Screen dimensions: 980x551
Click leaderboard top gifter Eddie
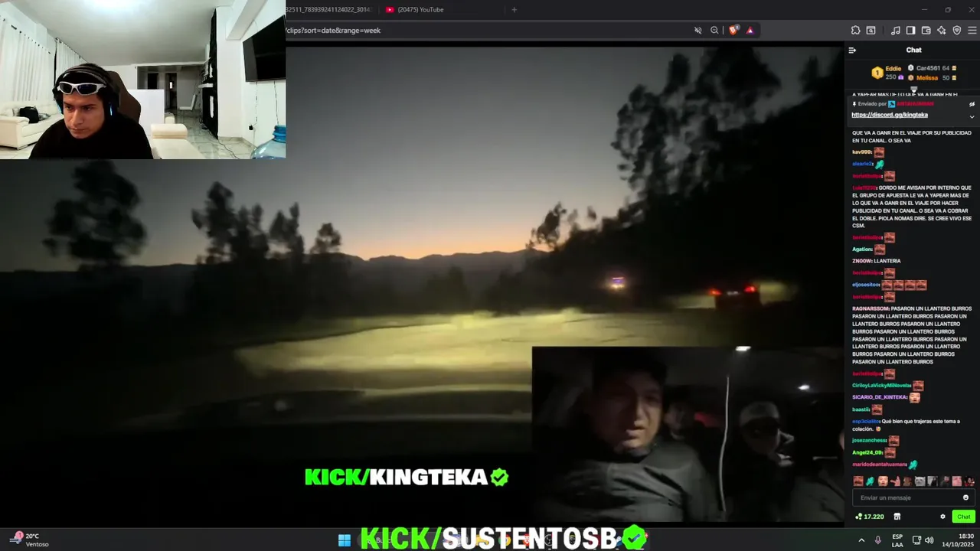click(893, 69)
